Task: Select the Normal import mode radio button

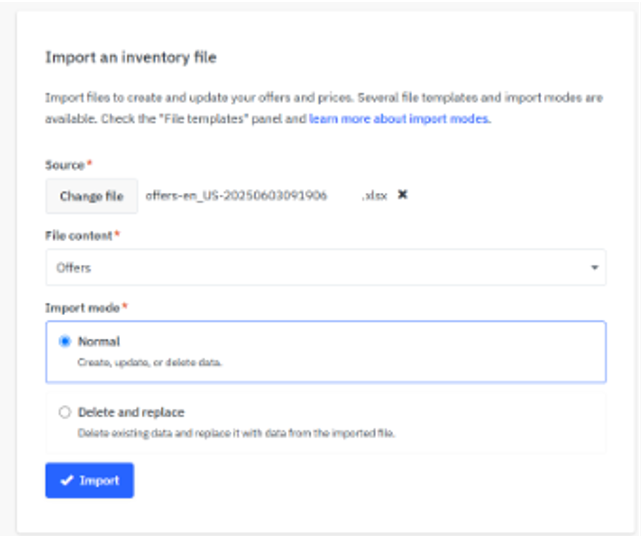Action: 65,341
